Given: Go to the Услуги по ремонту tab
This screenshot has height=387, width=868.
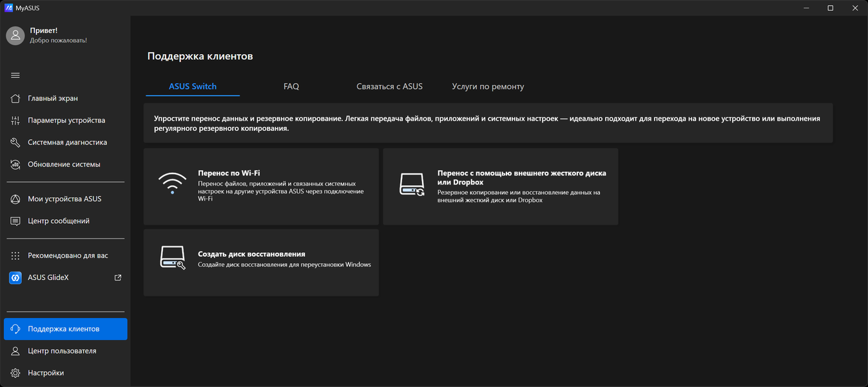Looking at the screenshot, I should point(488,86).
